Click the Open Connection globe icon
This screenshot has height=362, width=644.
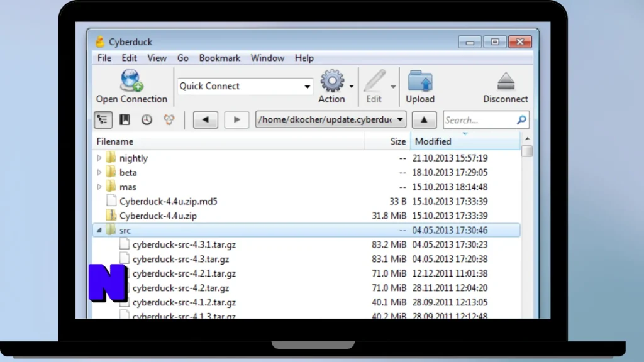131,80
